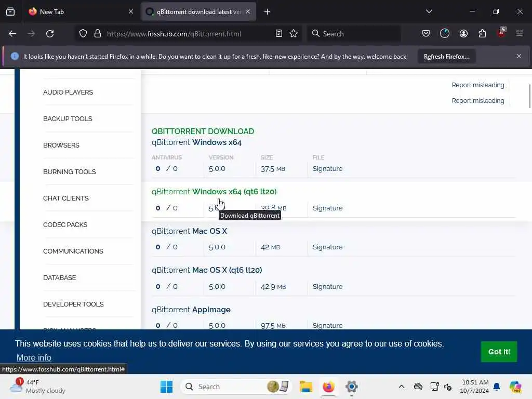Click the second Report misleading link
The image size is (532, 399).
pos(478,100)
